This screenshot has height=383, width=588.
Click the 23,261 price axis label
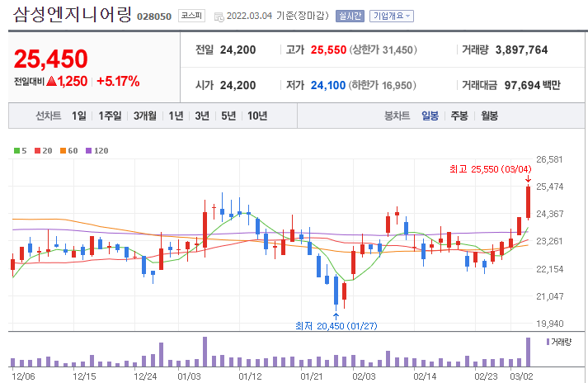pos(549,241)
